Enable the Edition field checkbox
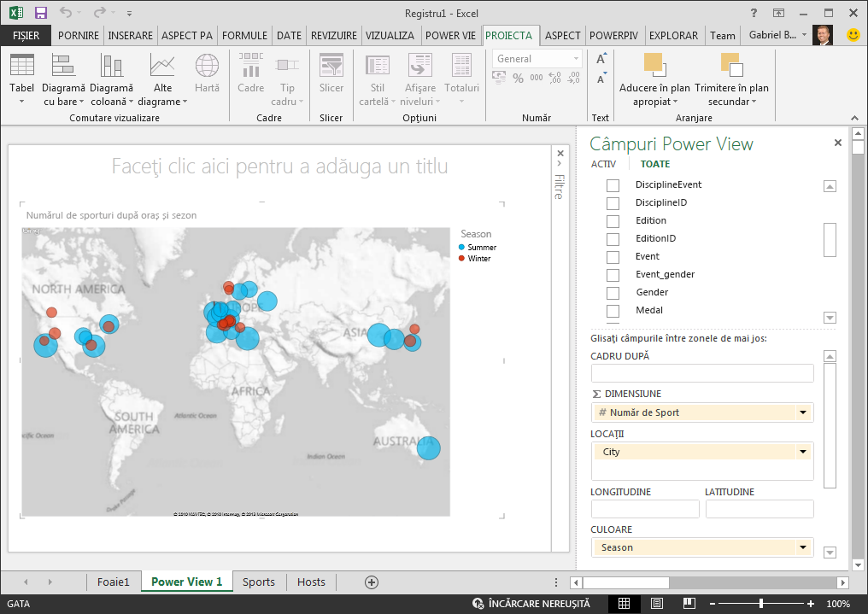The width and height of the screenshot is (868, 614). tap(613, 221)
